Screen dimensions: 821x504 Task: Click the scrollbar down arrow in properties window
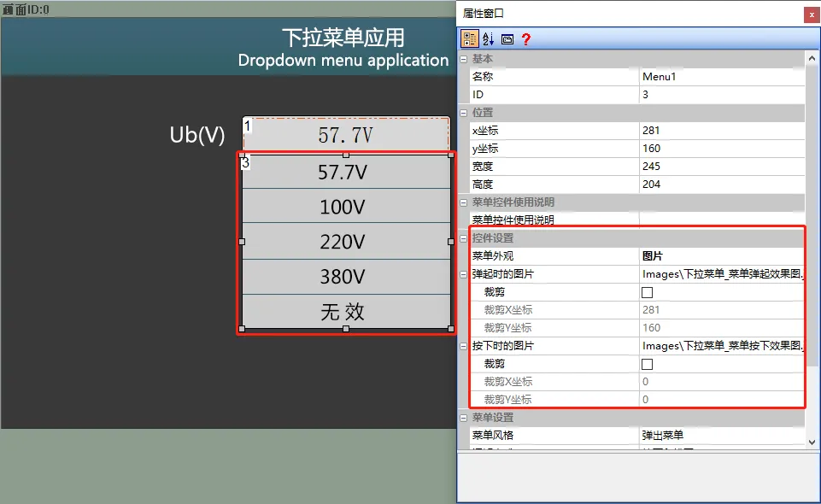click(812, 442)
